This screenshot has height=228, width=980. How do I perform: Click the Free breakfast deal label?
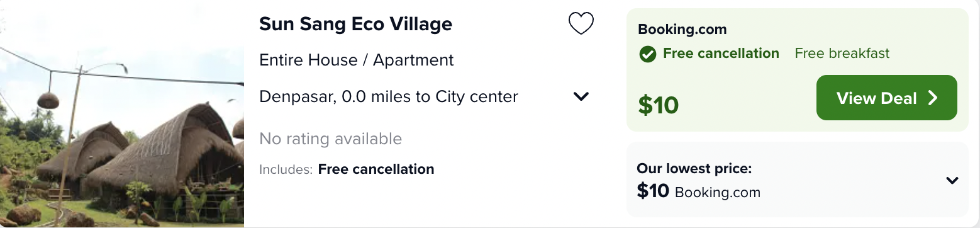point(842,54)
